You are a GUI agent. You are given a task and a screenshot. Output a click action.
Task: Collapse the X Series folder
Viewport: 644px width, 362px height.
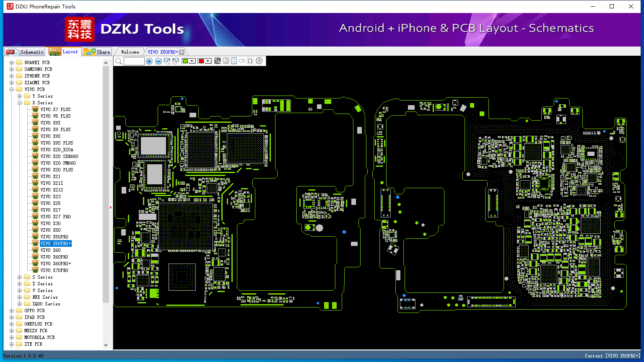coord(20,103)
